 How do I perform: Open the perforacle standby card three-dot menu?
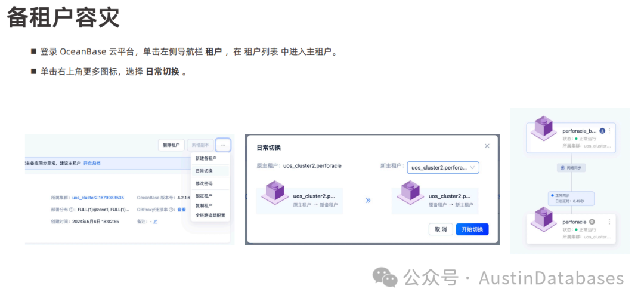[609, 222]
